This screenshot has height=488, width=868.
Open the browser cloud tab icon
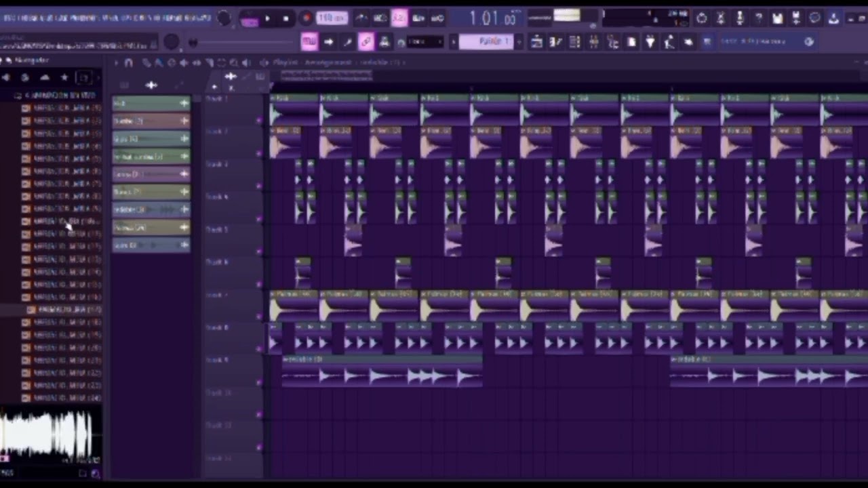click(x=45, y=77)
